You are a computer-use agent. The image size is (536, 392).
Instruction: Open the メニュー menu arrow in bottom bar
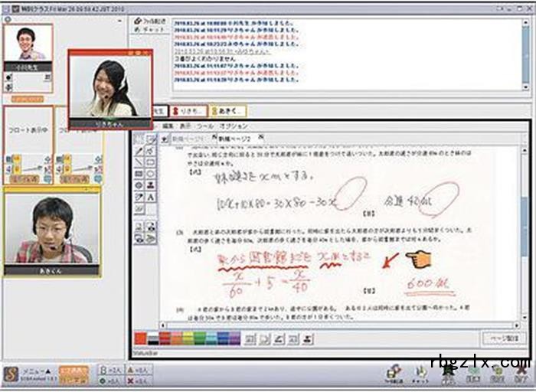tap(48, 371)
